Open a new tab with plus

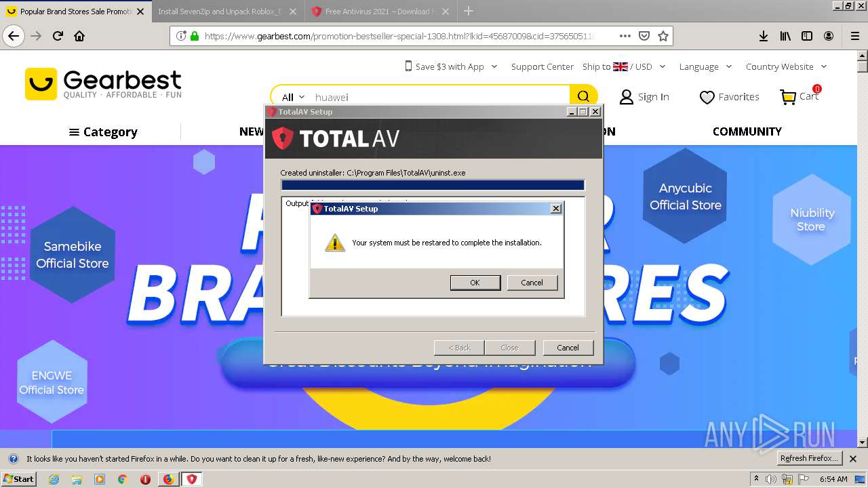click(x=469, y=11)
